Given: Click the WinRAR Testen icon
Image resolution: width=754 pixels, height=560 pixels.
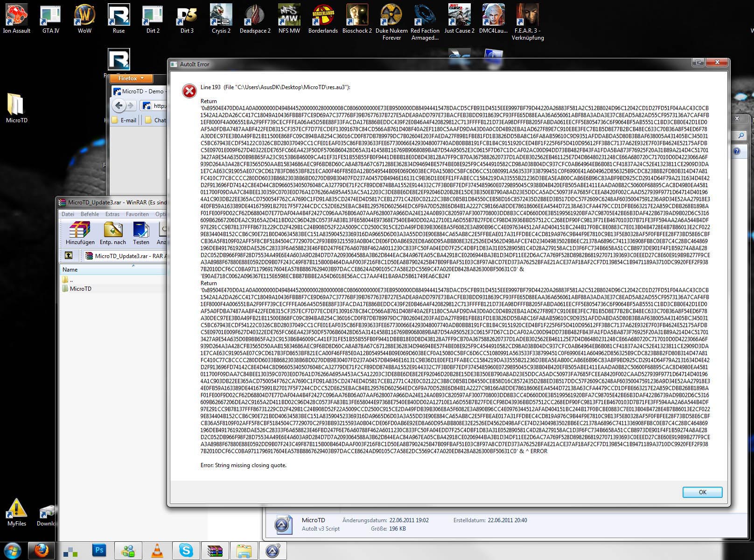Looking at the screenshot, I should tap(141, 233).
